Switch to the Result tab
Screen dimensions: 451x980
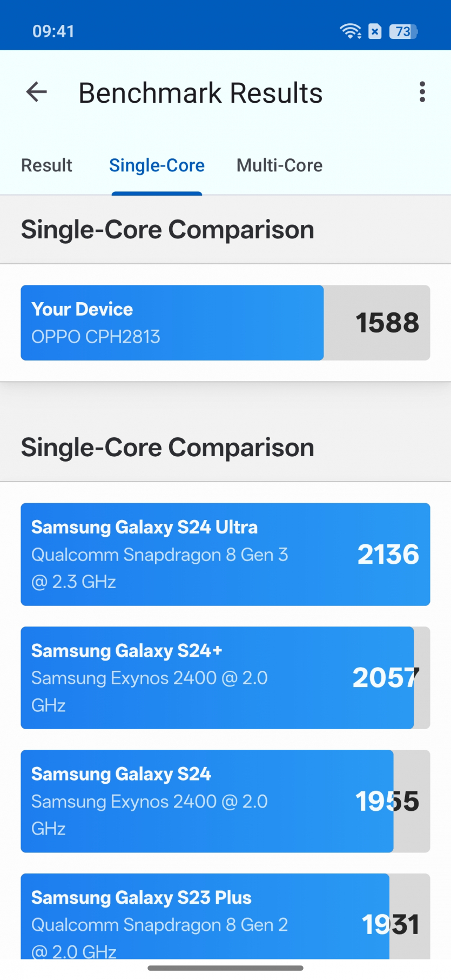pos(46,165)
